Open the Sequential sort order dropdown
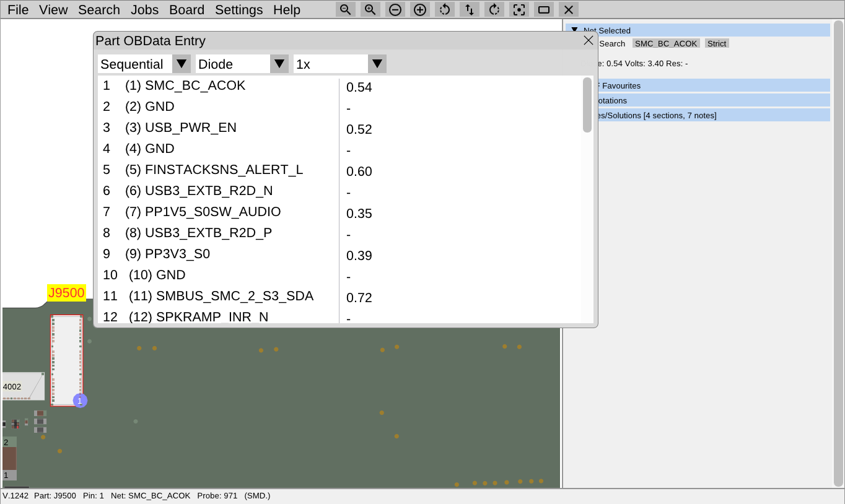 pos(182,63)
